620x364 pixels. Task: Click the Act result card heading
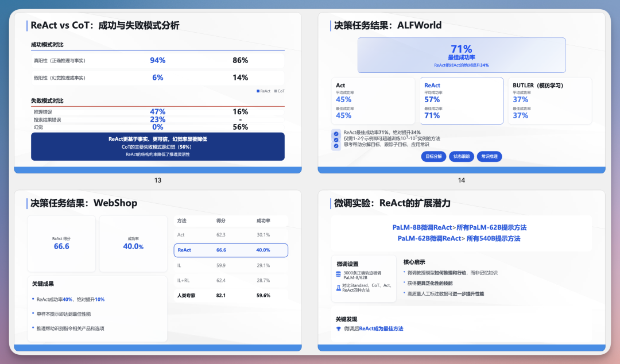[x=340, y=86]
